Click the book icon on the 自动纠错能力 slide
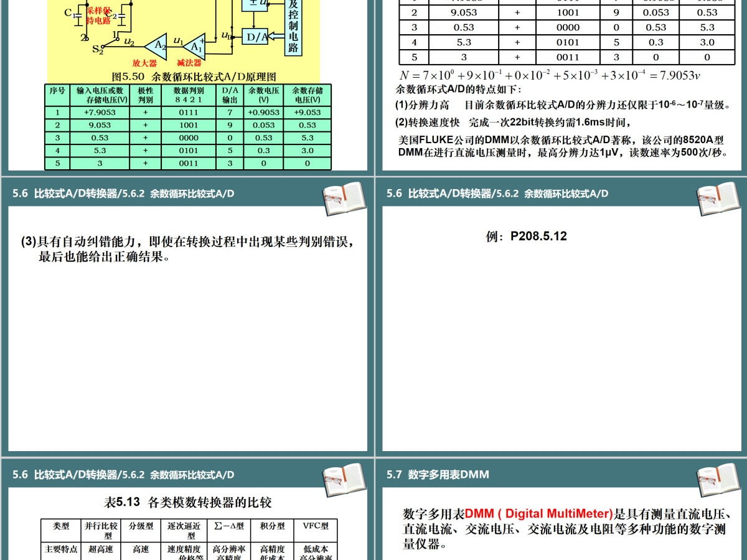The height and width of the screenshot is (560, 747). [x=344, y=199]
